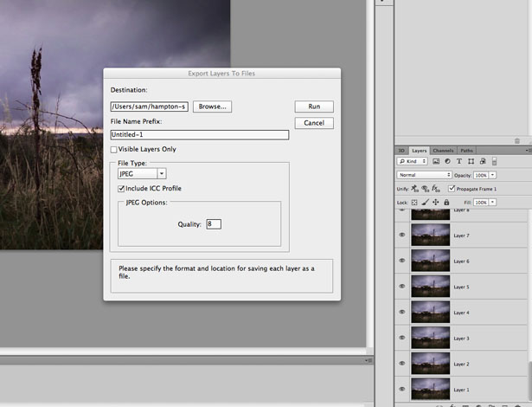Screen dimensions: 532x407
Task: Open the Fill slider dropdown arrow
Action: 493,203
